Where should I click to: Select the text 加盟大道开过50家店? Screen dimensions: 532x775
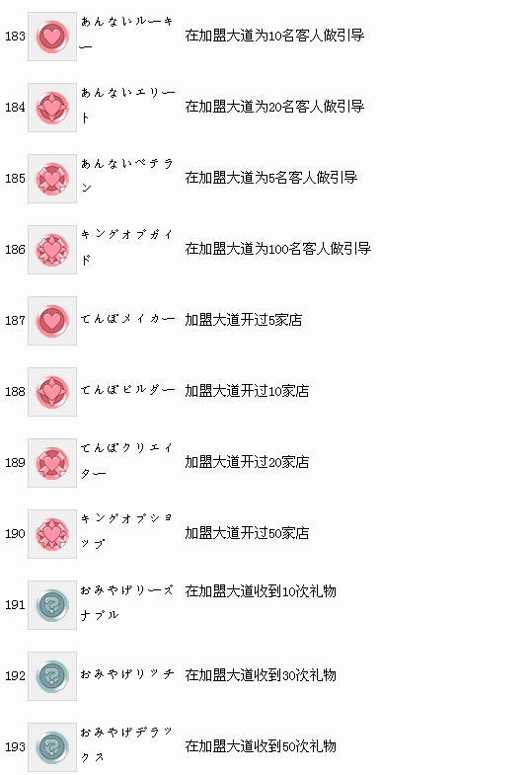247,533
